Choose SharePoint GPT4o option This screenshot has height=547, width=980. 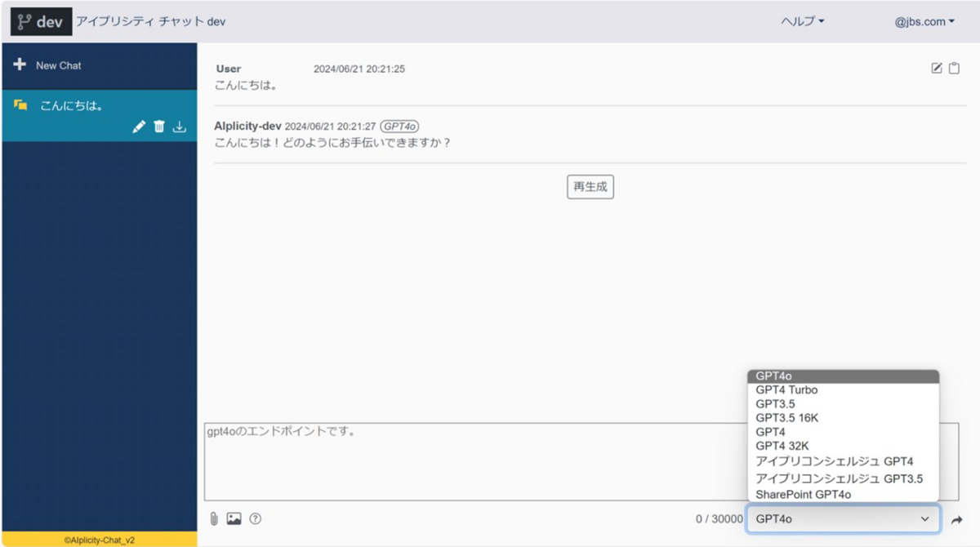tap(843, 494)
